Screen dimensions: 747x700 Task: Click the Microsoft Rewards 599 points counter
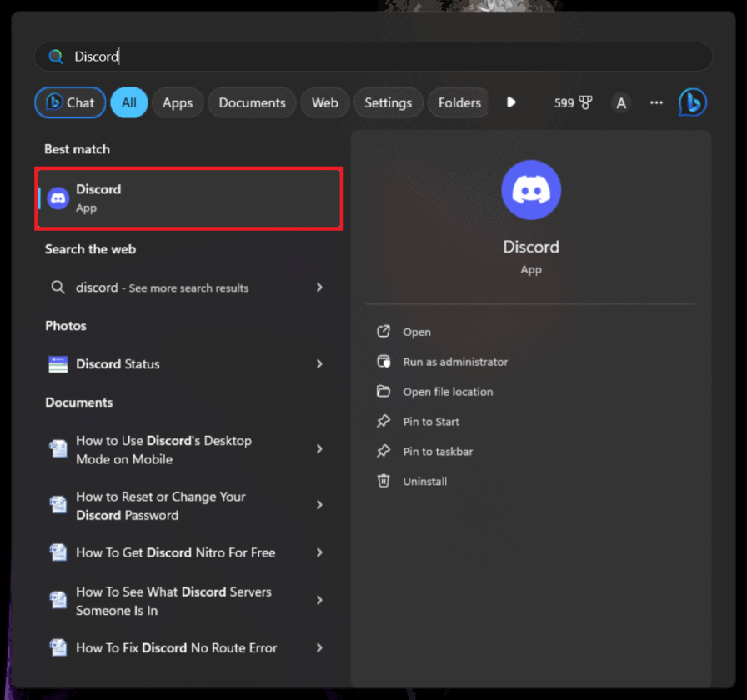[x=565, y=102]
